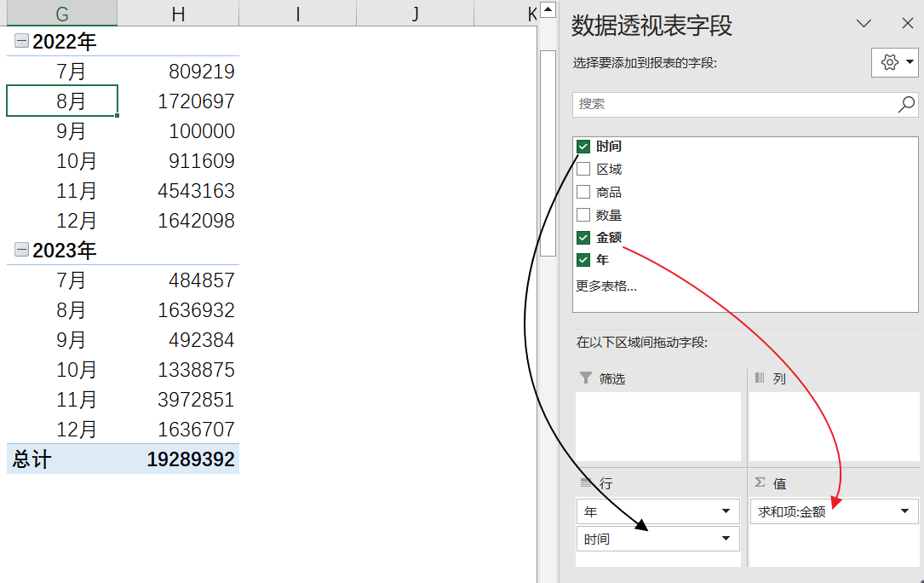Viewport: 924px width, 583px height.
Task: Open the 年 row field dropdown
Action: point(726,511)
